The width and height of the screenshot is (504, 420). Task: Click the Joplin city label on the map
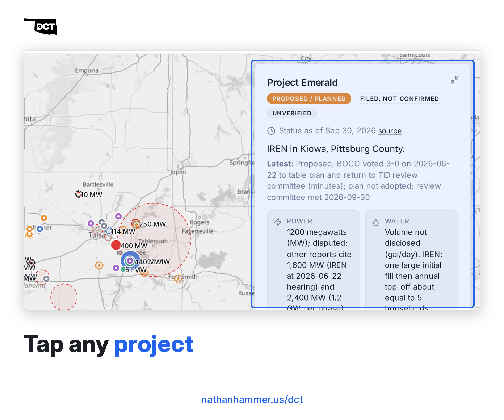point(178,172)
